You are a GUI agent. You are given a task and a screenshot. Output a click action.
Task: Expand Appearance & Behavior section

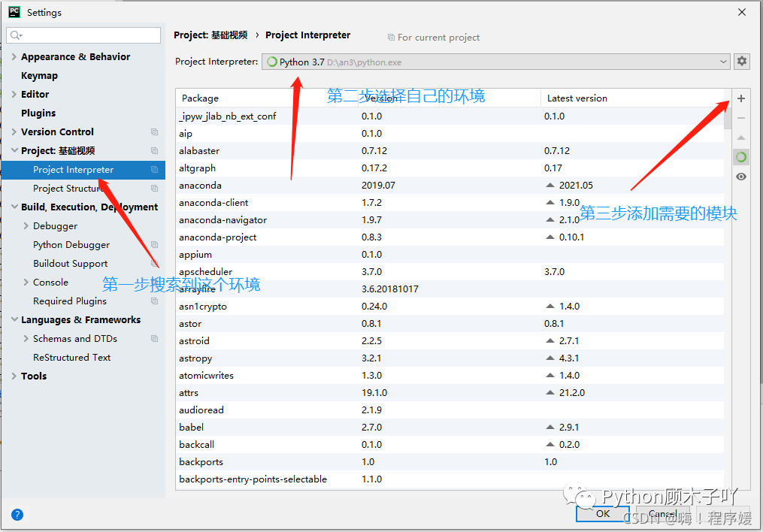14,57
